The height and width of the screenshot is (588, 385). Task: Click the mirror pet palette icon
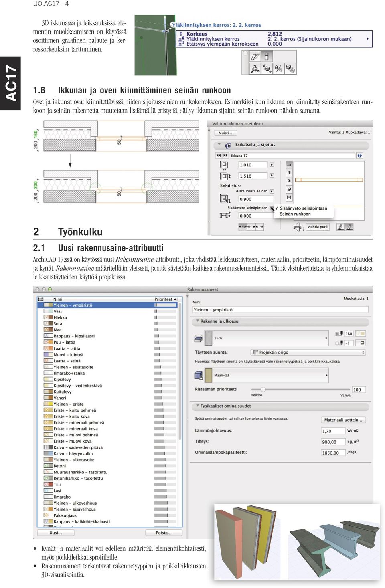(x=278, y=69)
